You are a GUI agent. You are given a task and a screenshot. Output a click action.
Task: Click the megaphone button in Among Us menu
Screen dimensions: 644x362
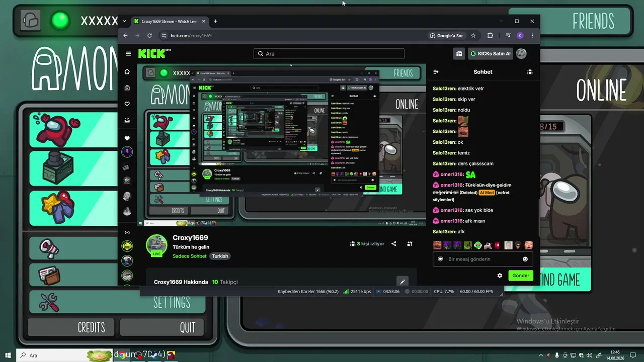point(73,247)
